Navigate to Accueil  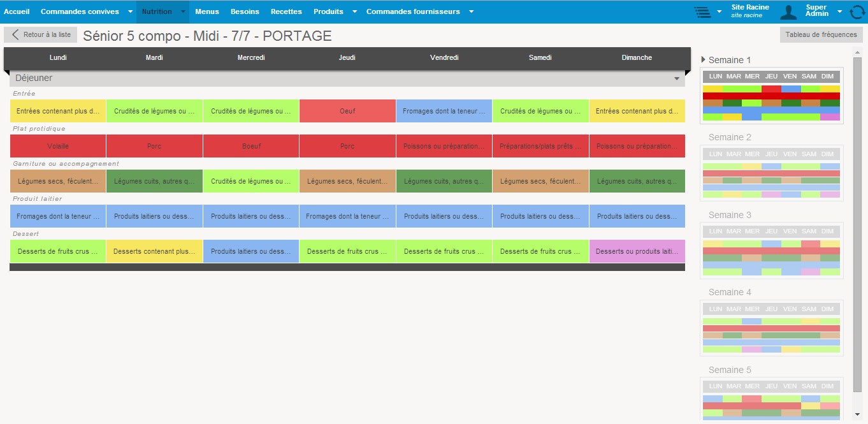(x=17, y=11)
